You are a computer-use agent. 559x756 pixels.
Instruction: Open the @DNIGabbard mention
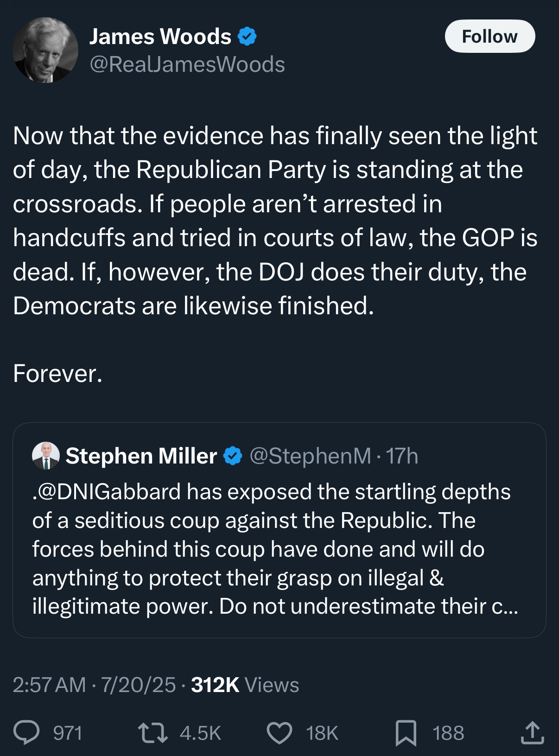click(x=107, y=491)
